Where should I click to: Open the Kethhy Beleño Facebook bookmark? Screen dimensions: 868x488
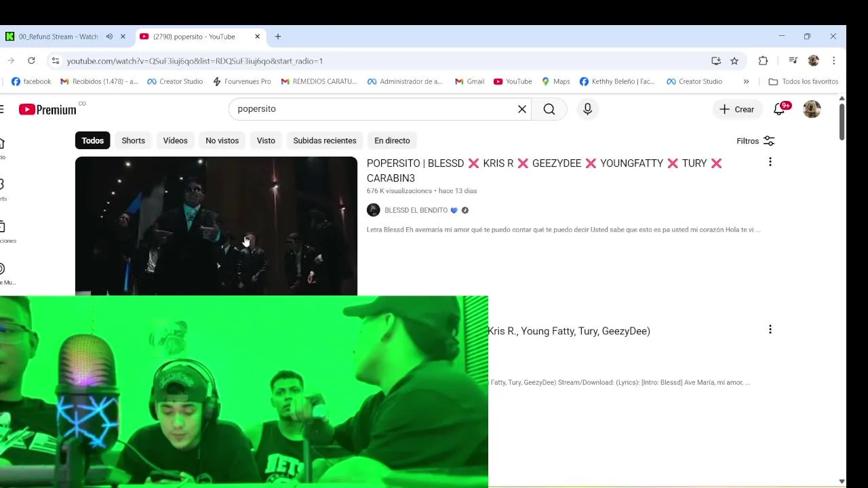[x=617, y=81]
